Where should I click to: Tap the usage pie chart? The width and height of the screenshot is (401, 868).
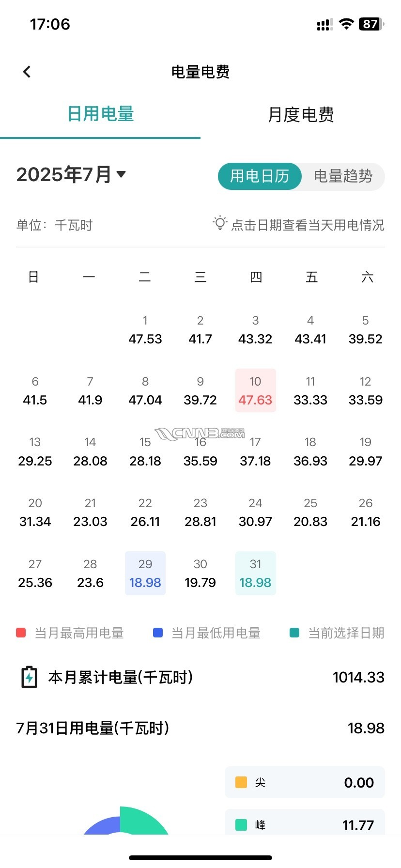point(125,823)
